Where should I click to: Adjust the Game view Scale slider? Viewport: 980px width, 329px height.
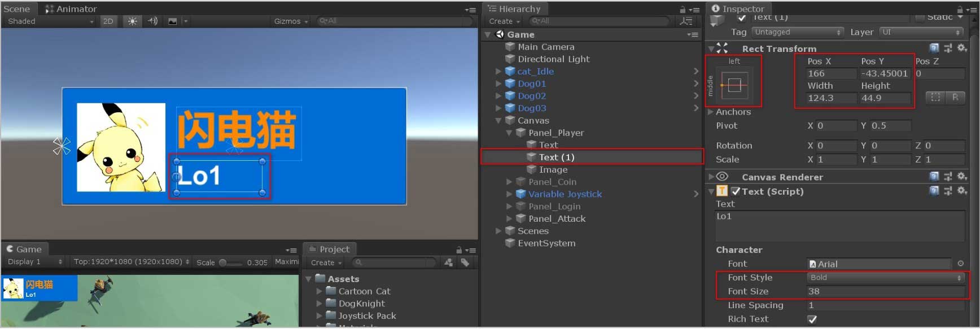point(230,262)
